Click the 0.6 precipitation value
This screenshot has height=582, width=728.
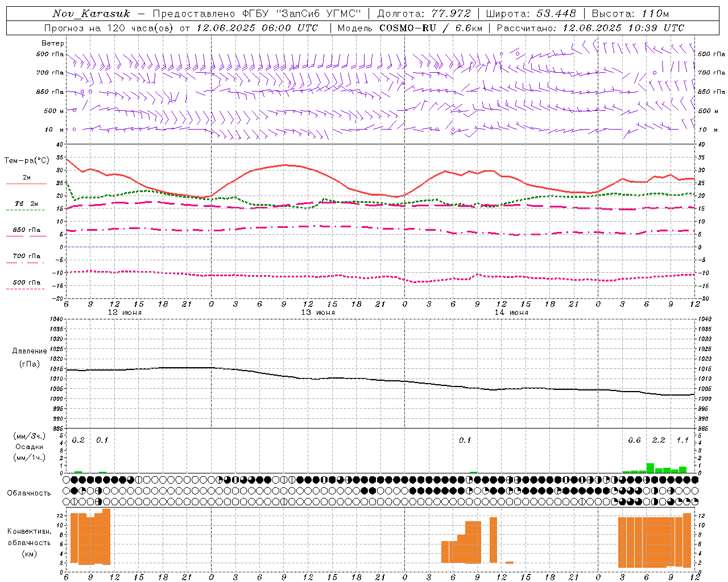pos(634,440)
